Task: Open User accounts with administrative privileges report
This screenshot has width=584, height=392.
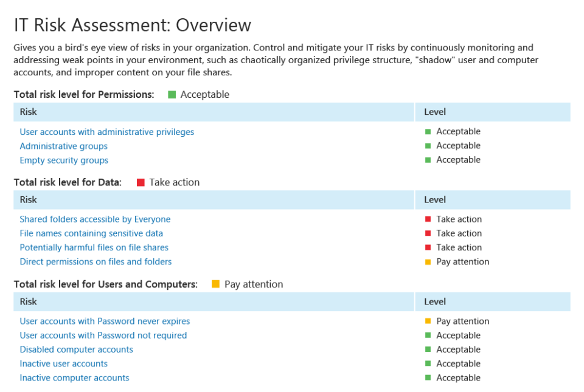Action: [x=107, y=132]
